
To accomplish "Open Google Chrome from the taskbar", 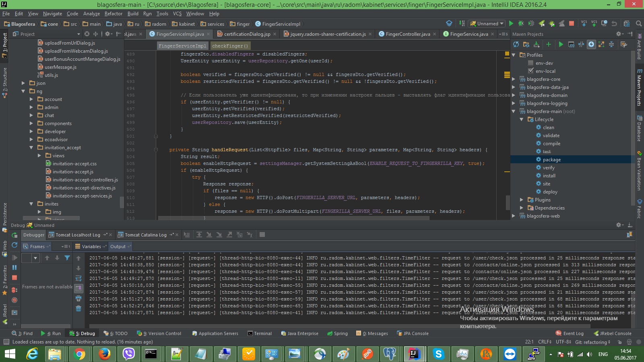I will coord(80,354).
